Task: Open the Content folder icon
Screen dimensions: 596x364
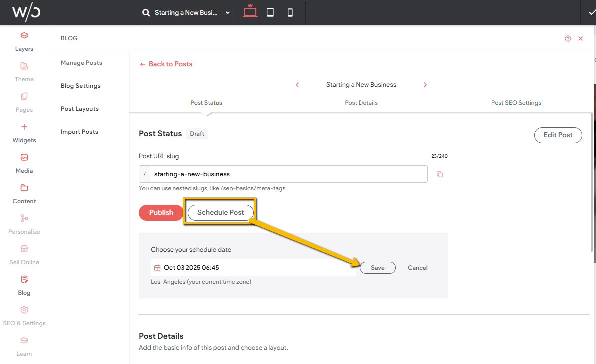Action: tap(24, 188)
